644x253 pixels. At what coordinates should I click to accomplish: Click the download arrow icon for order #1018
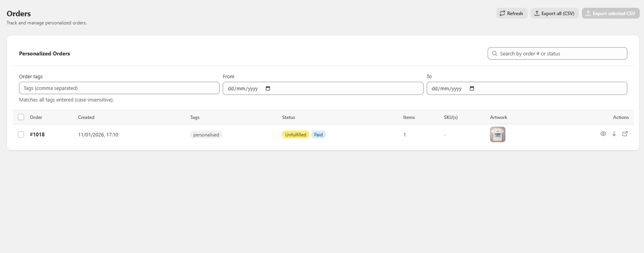614,134
